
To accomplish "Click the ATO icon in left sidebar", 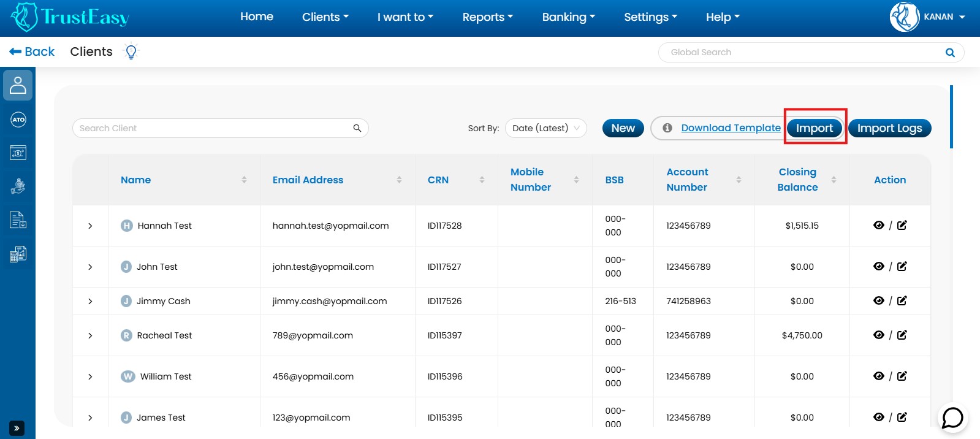I will coord(18,120).
